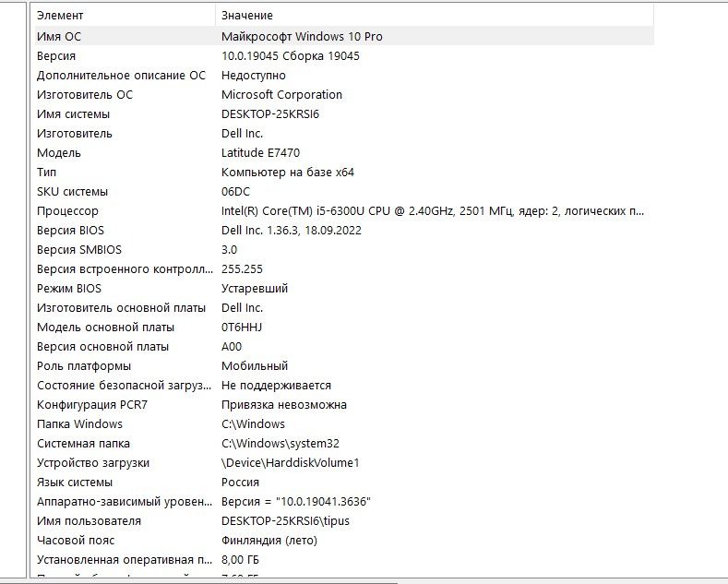Click the Значение column header
The width and height of the screenshot is (728, 584).
435,16
